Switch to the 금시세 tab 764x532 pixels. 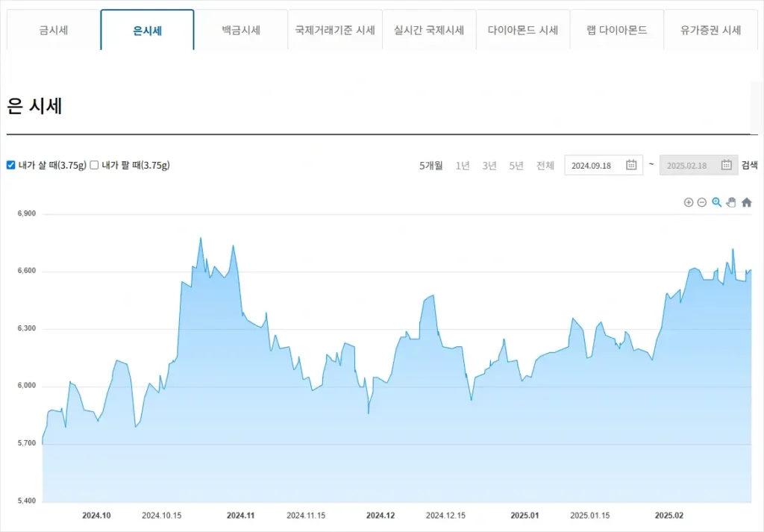coord(54,31)
